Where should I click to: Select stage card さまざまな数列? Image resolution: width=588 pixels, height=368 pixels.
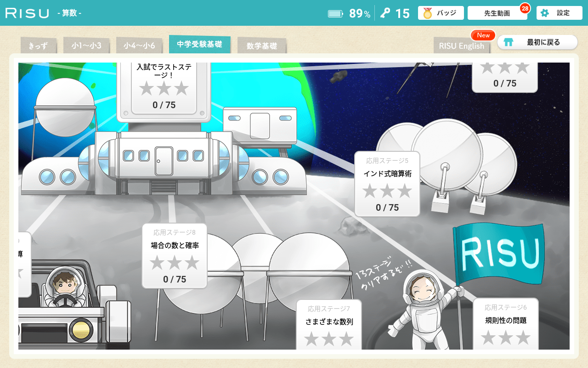tap(329, 324)
